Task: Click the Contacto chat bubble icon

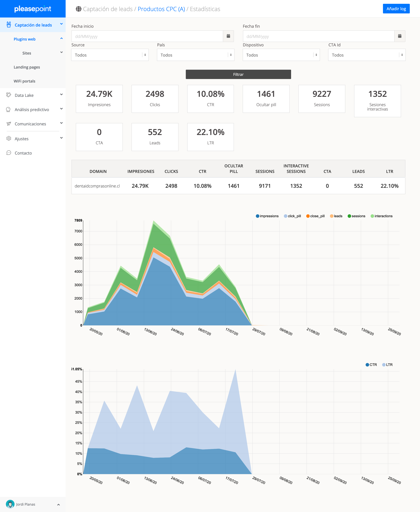Action: coord(9,153)
